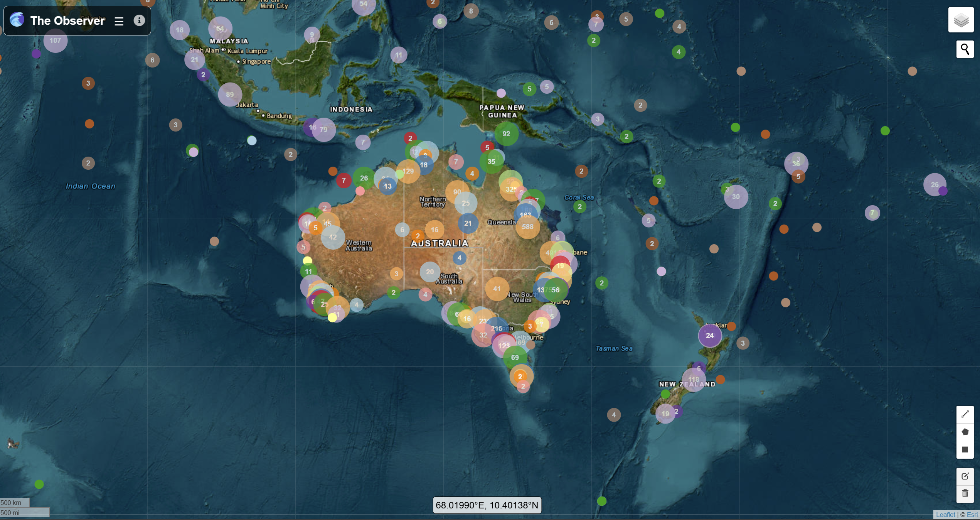Click the delete layers trash icon
The image size is (980, 520).
[x=965, y=493]
